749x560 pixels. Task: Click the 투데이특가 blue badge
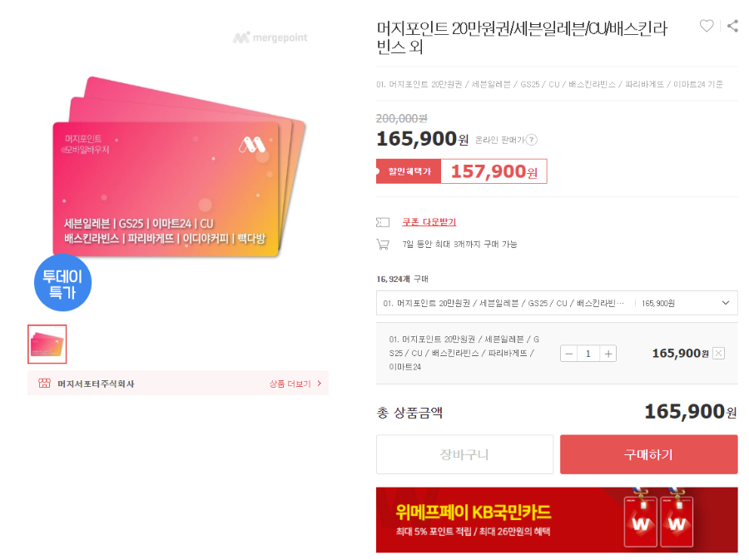pyautogui.click(x=62, y=283)
